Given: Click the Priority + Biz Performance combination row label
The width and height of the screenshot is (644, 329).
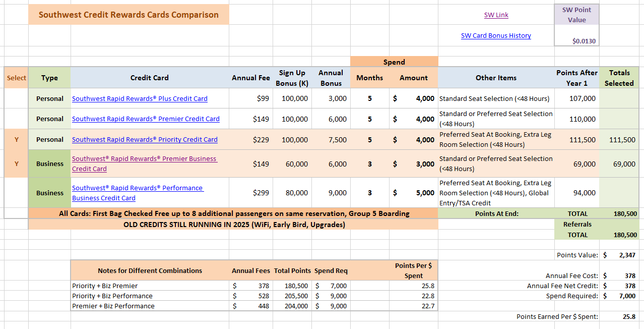Looking at the screenshot, I should click(x=112, y=296).
